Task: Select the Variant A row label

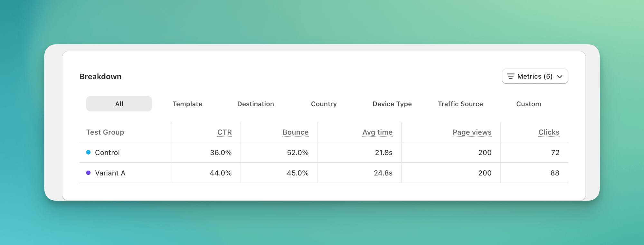Action: click(x=110, y=173)
